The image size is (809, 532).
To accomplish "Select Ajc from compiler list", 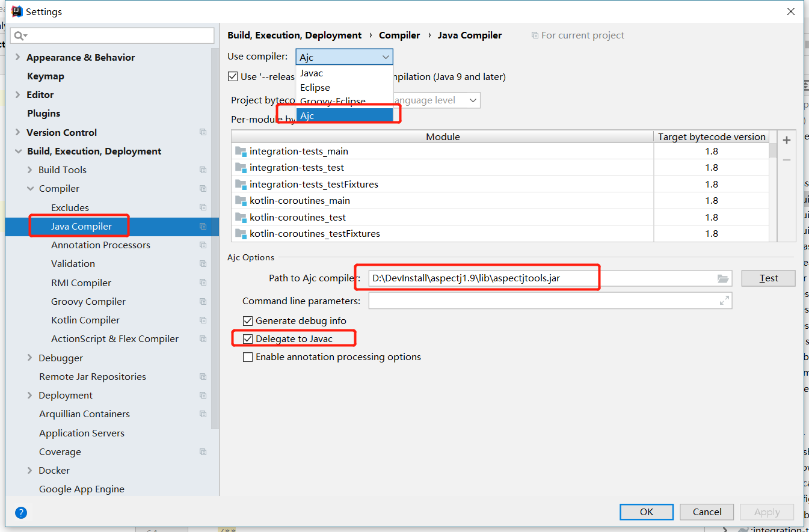I will coord(344,115).
